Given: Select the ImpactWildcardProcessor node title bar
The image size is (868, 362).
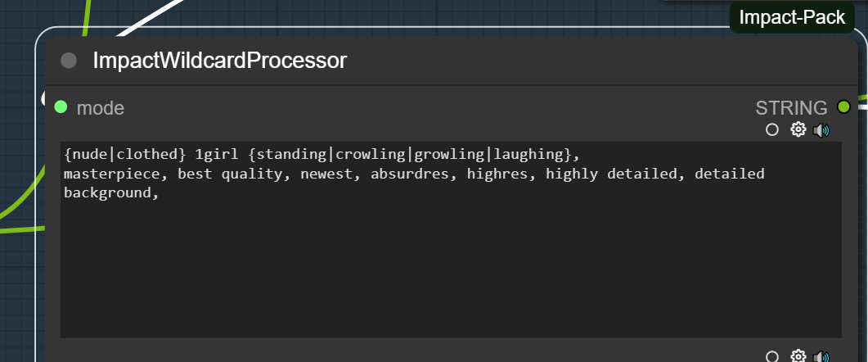Looking at the screenshot, I should (451, 61).
